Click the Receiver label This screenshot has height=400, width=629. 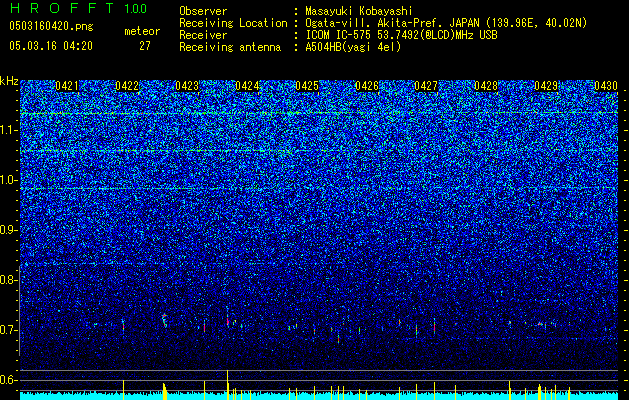point(203,35)
